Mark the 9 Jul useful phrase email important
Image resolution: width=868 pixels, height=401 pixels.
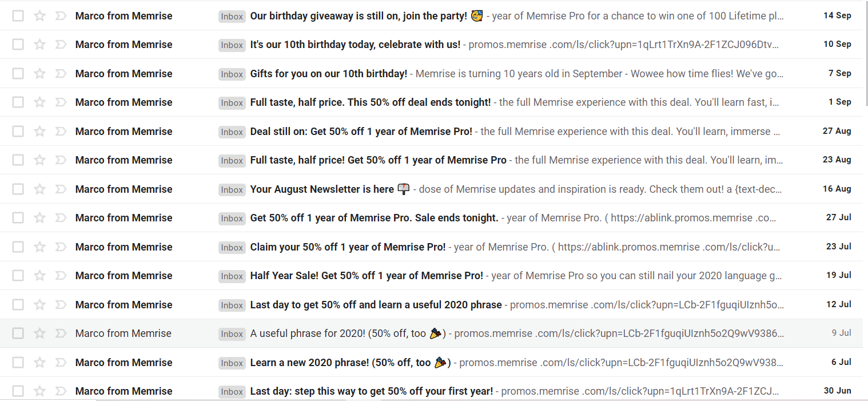pyautogui.click(x=61, y=333)
